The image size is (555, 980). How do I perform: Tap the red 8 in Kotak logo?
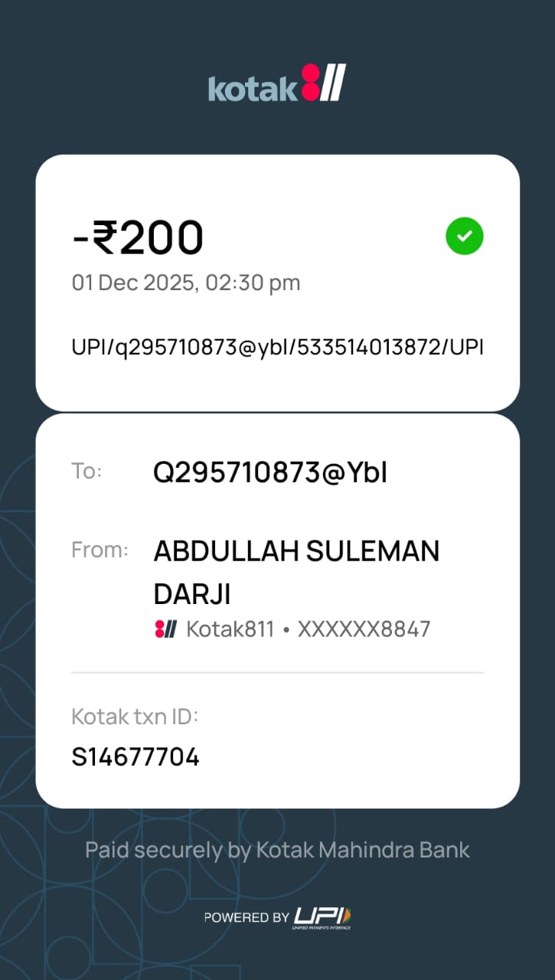(310, 83)
